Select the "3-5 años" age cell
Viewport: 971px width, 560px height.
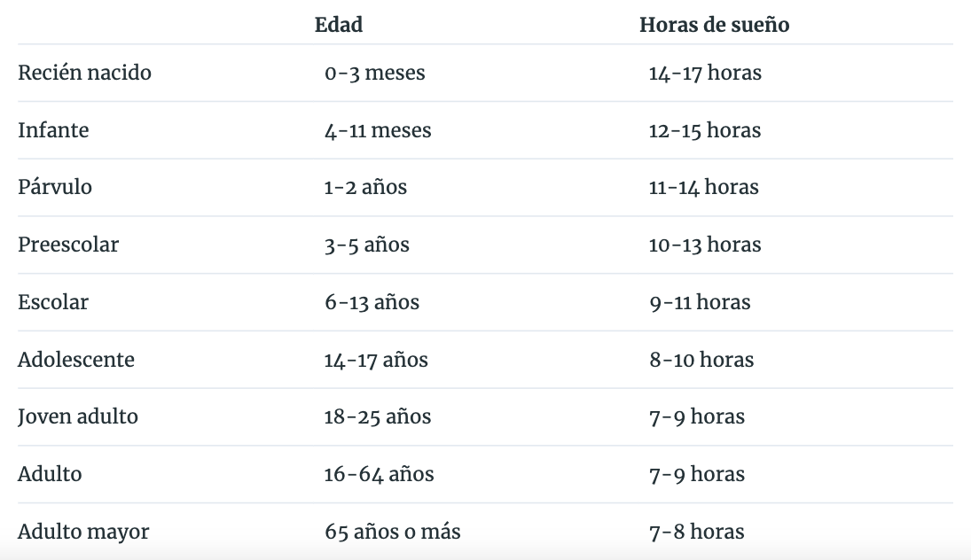(366, 245)
